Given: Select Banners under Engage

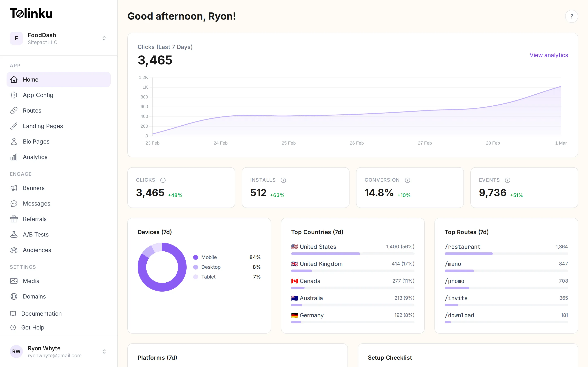Looking at the screenshot, I should coord(33,188).
